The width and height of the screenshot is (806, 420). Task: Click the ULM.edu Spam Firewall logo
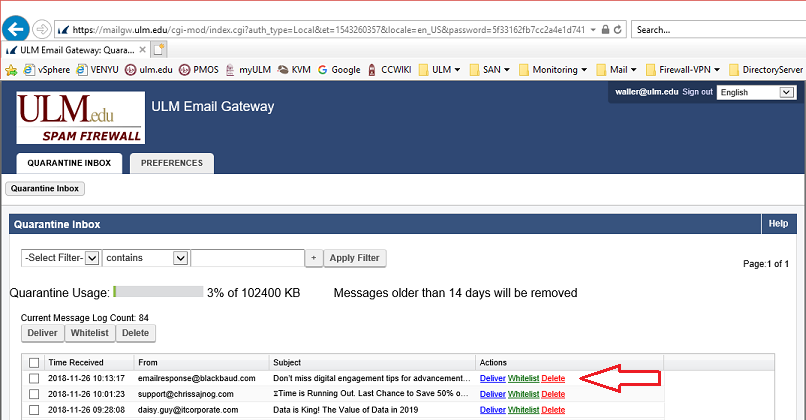pyautogui.click(x=80, y=118)
